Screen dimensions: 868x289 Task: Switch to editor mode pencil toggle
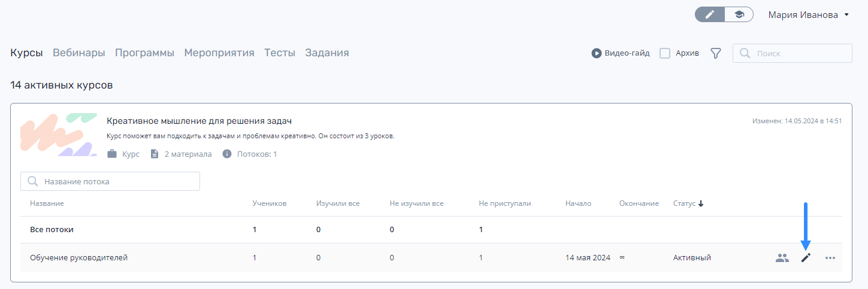click(x=710, y=15)
